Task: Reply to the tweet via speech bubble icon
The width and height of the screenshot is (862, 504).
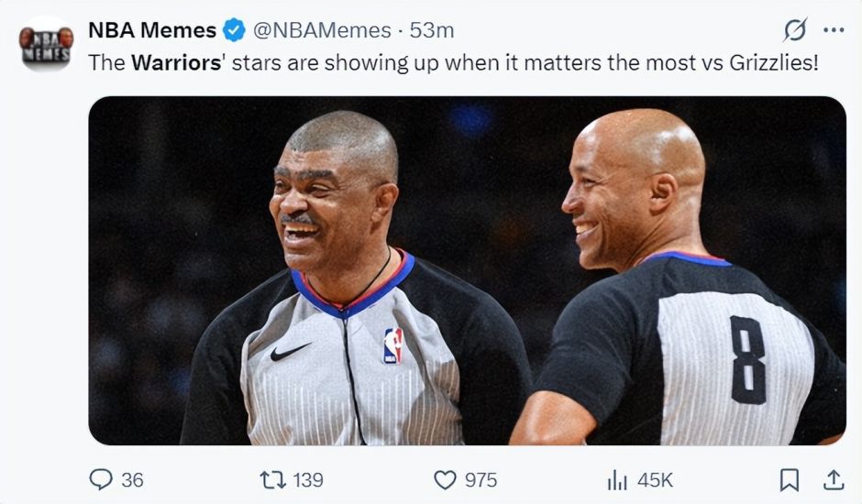Action: [100, 479]
